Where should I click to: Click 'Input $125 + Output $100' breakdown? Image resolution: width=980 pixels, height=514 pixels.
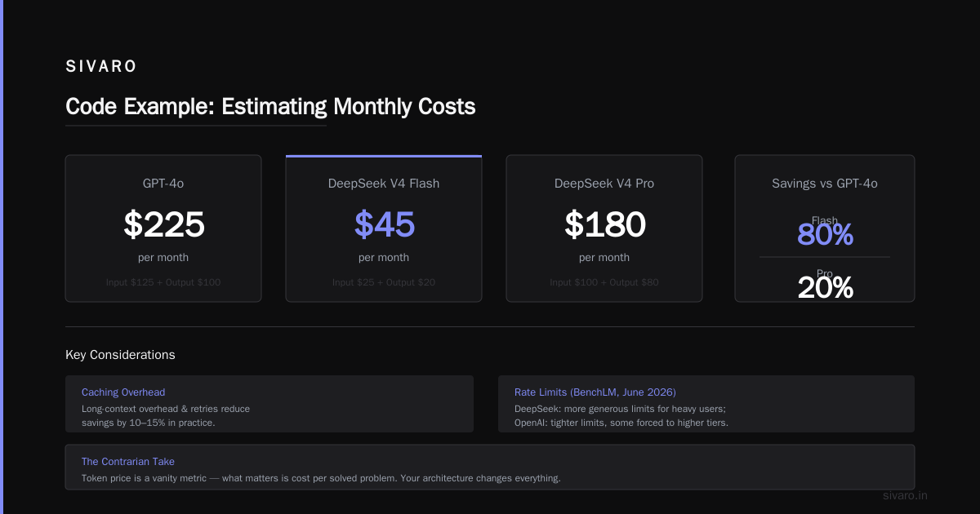pos(163,282)
